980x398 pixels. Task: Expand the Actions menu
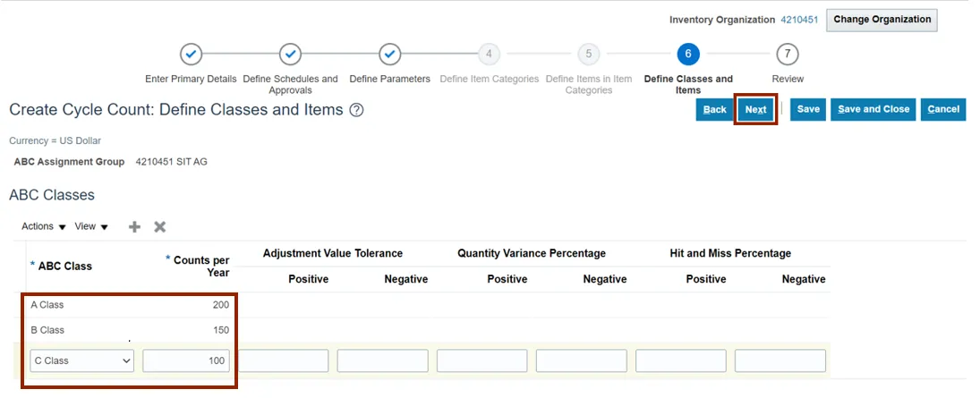[x=44, y=227]
